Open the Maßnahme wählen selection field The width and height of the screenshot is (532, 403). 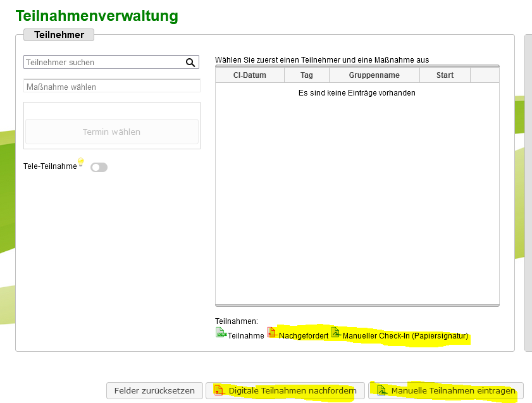(x=112, y=87)
